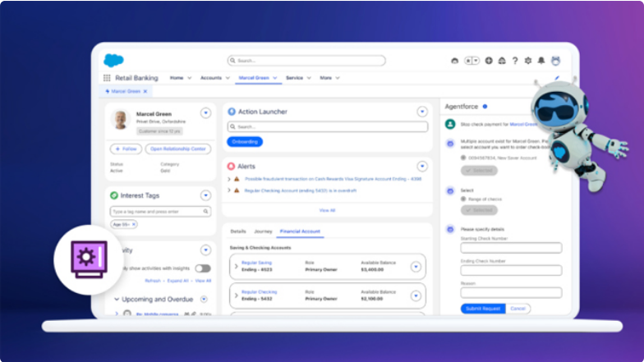Open the user profile avatar icon
This screenshot has width=644, height=362.
[x=555, y=61]
